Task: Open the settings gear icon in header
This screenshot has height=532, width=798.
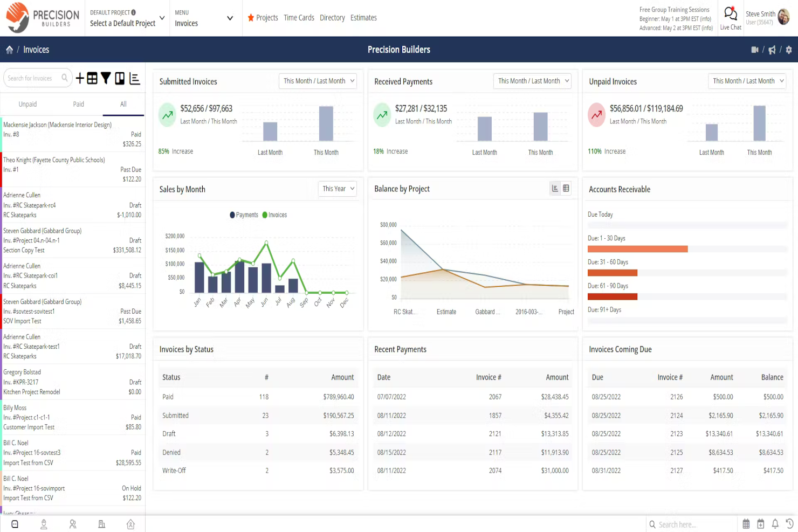Action: 789,50
